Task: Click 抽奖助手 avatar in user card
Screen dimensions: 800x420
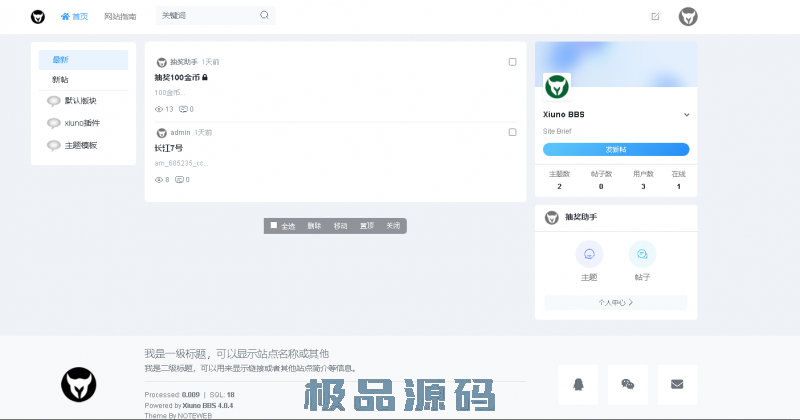Action: (552, 217)
